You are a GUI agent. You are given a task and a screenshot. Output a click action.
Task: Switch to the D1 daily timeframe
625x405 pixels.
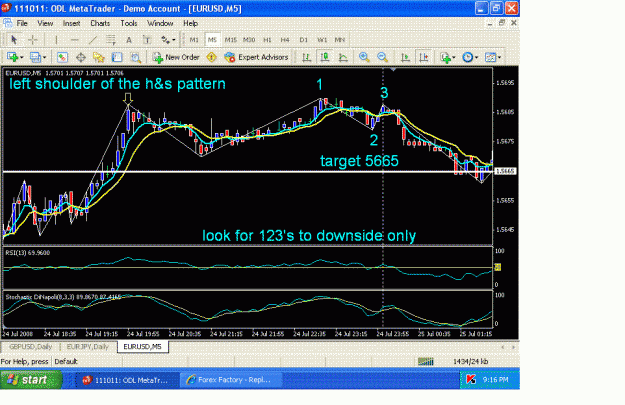[304, 39]
